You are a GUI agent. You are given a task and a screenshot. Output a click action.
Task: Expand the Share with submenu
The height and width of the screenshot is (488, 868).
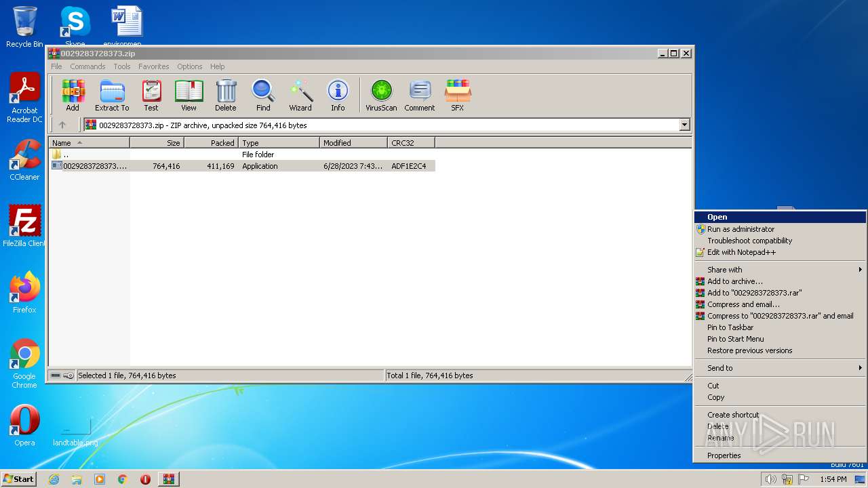coord(780,270)
